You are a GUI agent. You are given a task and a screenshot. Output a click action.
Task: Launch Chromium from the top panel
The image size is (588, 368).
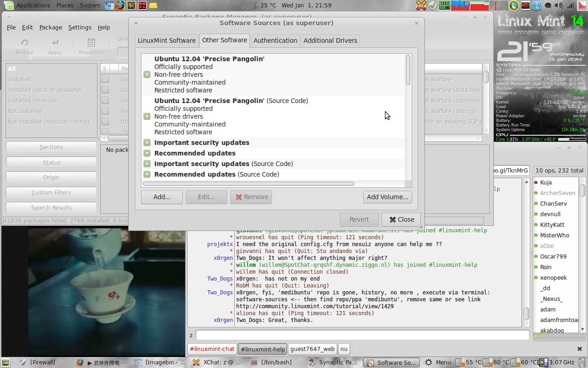[109, 6]
